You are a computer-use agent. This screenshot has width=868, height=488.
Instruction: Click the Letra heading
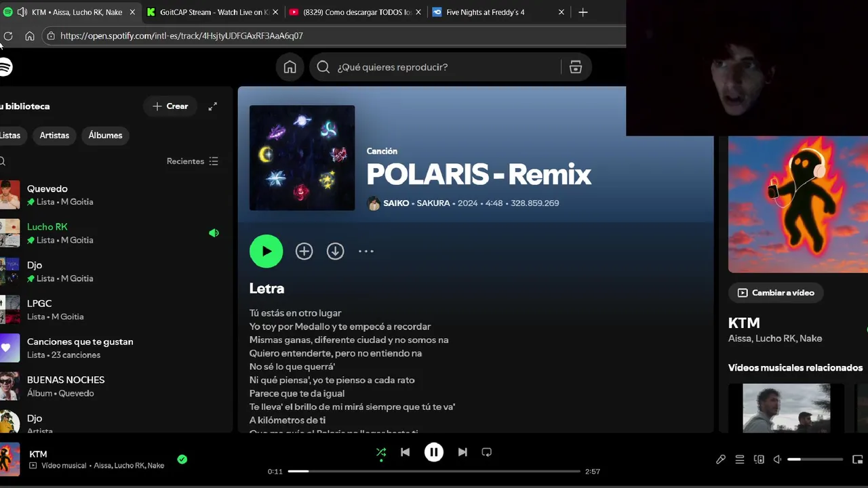(267, 289)
